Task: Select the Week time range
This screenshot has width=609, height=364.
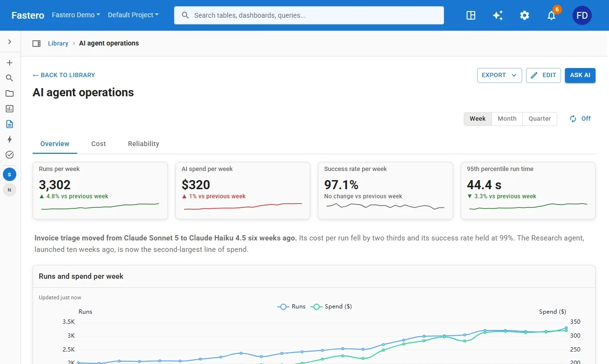Action: (x=478, y=119)
